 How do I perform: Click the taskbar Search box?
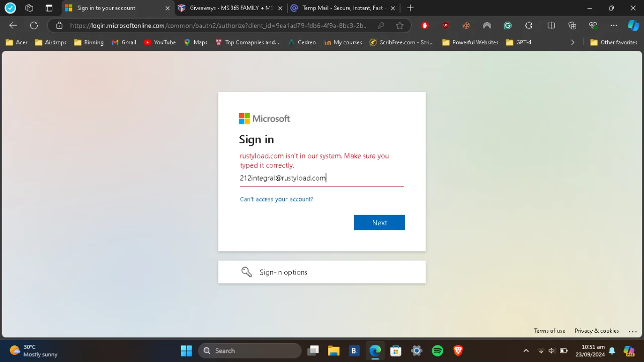click(250, 350)
